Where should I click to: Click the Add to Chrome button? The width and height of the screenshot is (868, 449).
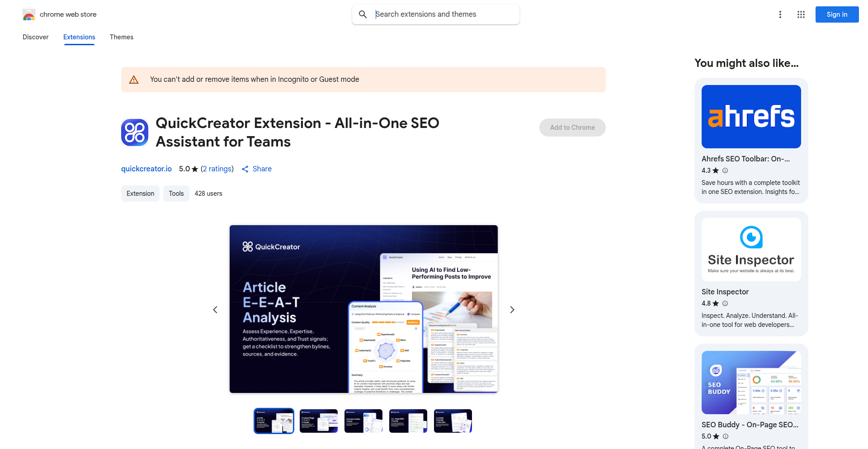click(x=572, y=128)
